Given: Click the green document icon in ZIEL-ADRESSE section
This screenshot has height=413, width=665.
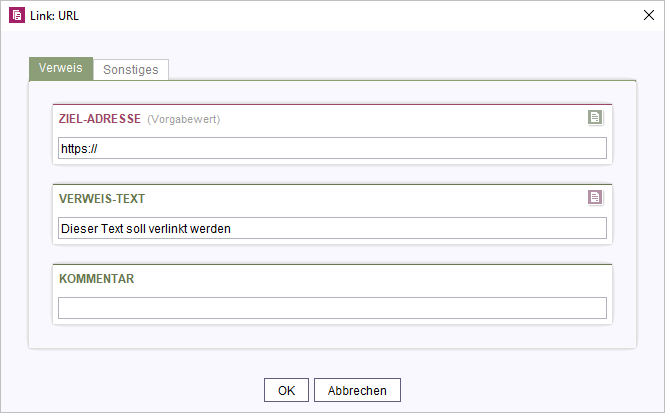Looking at the screenshot, I should (595, 117).
